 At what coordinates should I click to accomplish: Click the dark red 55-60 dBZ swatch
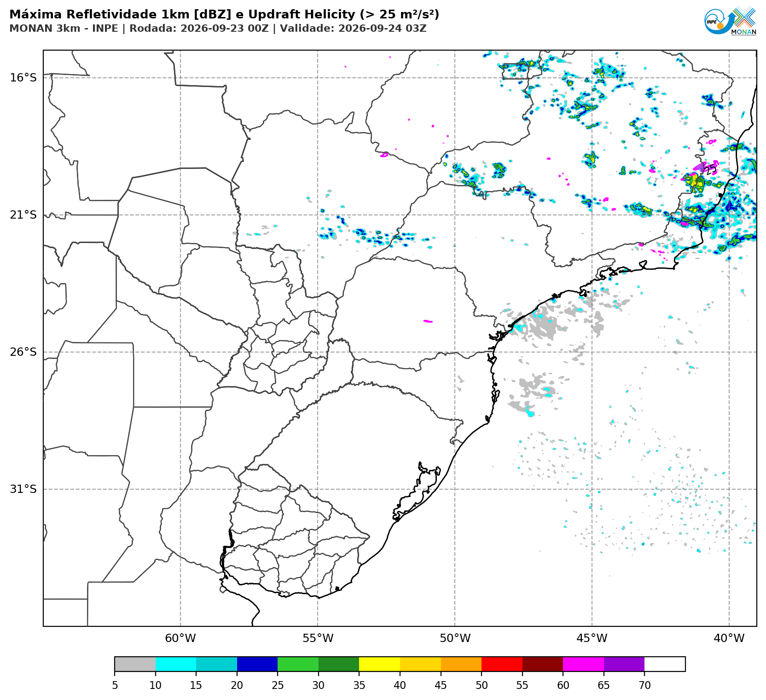[543, 664]
